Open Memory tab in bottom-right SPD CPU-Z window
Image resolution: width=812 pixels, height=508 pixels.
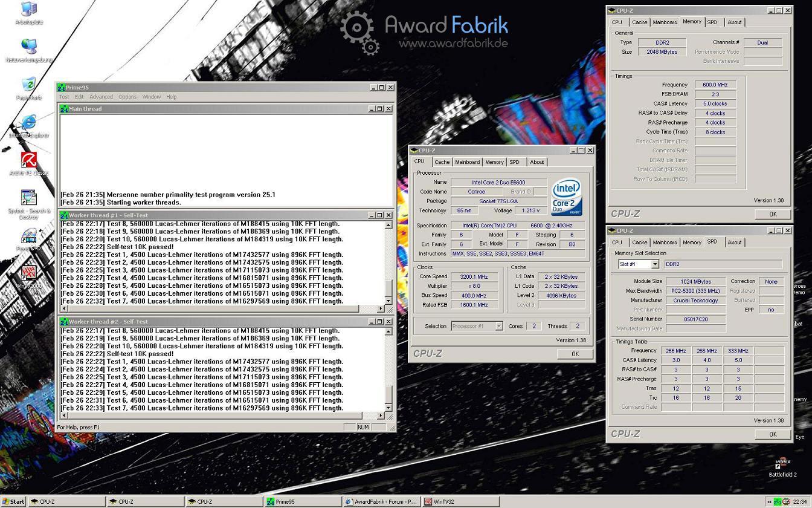[x=692, y=243]
